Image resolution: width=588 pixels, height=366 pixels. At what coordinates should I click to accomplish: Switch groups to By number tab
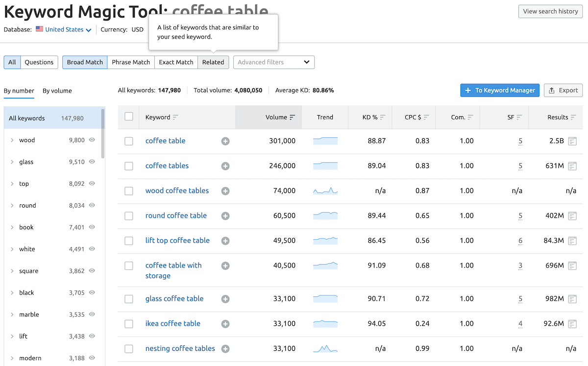19,91
